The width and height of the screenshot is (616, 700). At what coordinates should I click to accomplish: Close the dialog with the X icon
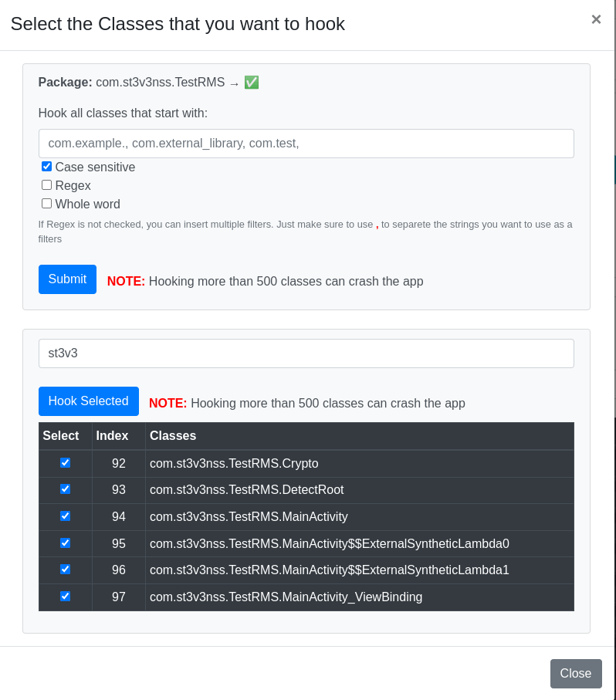tap(595, 19)
